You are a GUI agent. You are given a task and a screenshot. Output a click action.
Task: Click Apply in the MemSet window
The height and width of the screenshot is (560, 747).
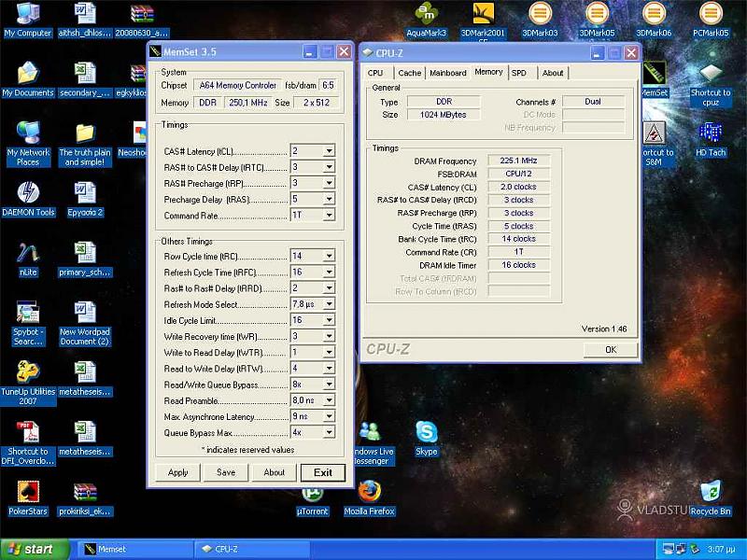(177, 472)
